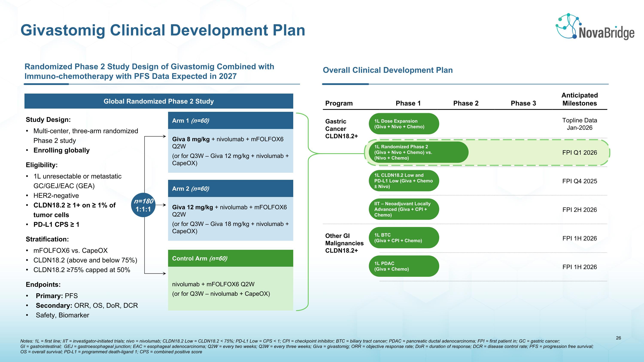Click the Phase 1 column header
This screenshot has width=644, height=362.
point(408,103)
